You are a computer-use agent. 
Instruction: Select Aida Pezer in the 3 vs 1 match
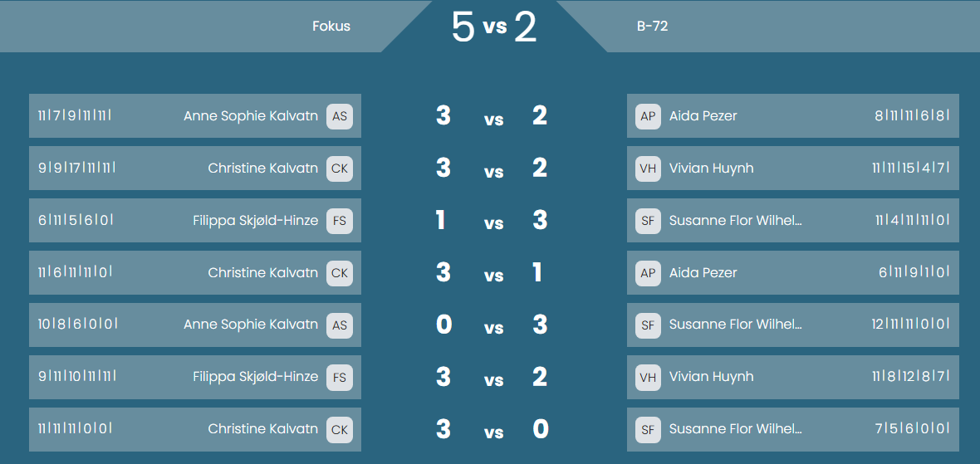coord(703,273)
